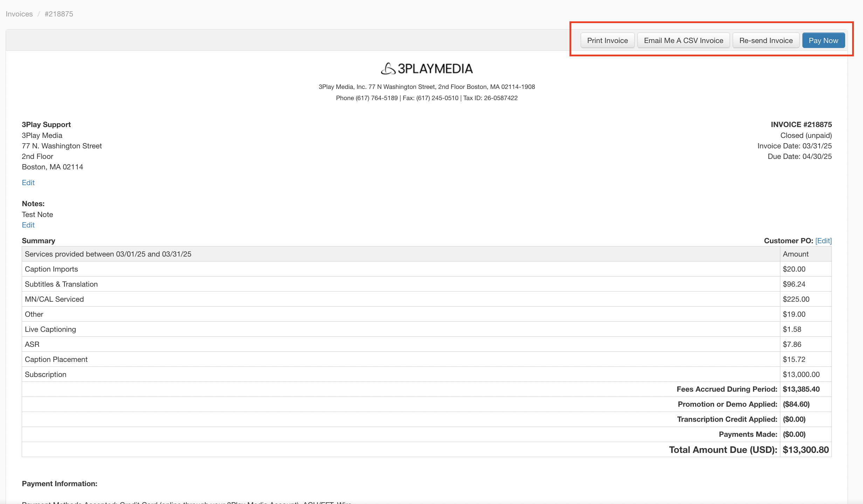The width and height of the screenshot is (863, 504).
Task: Select the Caption Imports row label
Action: pos(51,269)
